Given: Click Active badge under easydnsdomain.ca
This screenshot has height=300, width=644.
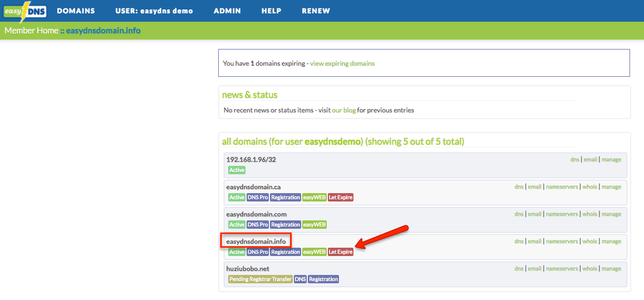Looking at the screenshot, I should tap(237, 197).
